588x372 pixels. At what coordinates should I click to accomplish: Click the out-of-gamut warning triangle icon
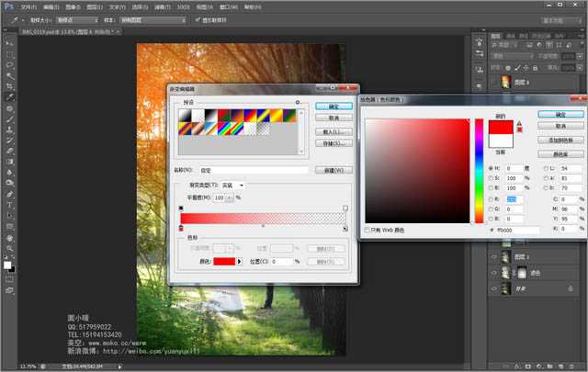coord(518,121)
